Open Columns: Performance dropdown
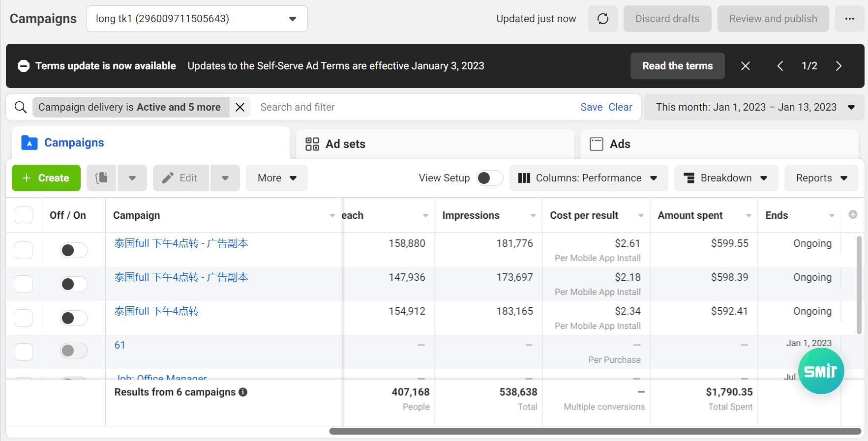This screenshot has height=441, width=868. pyautogui.click(x=589, y=178)
